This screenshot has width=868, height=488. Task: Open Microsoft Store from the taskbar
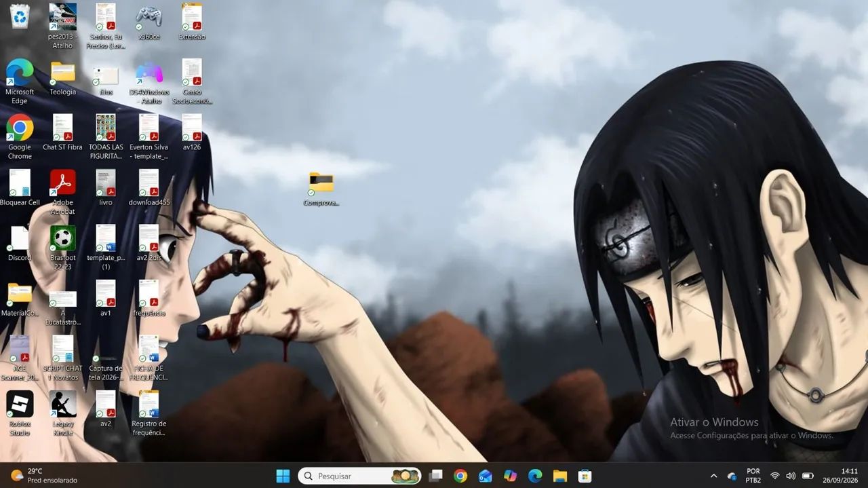[585, 476]
